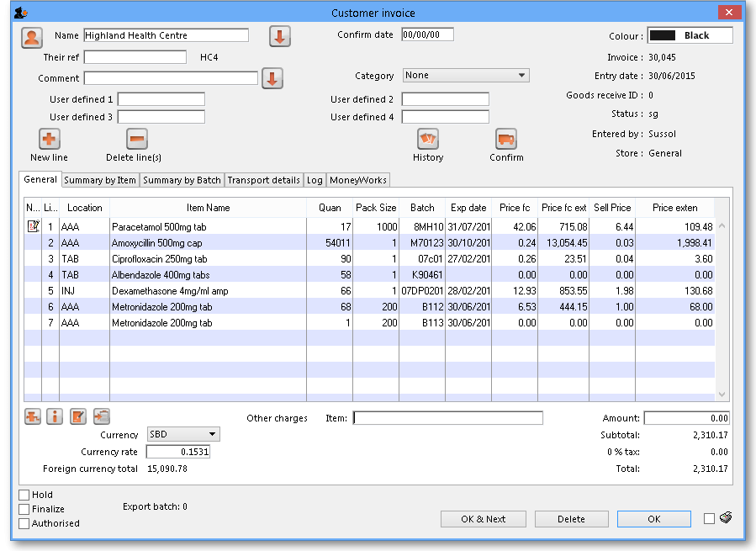The height and width of the screenshot is (551, 756).
Task: Enable the Hold checkbox
Action: [x=24, y=495]
